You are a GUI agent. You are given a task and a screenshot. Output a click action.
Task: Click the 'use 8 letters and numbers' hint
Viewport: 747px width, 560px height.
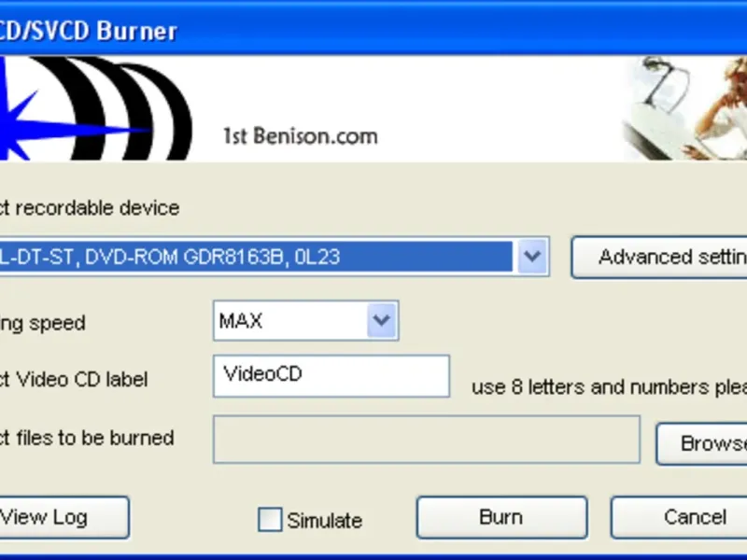pos(609,387)
